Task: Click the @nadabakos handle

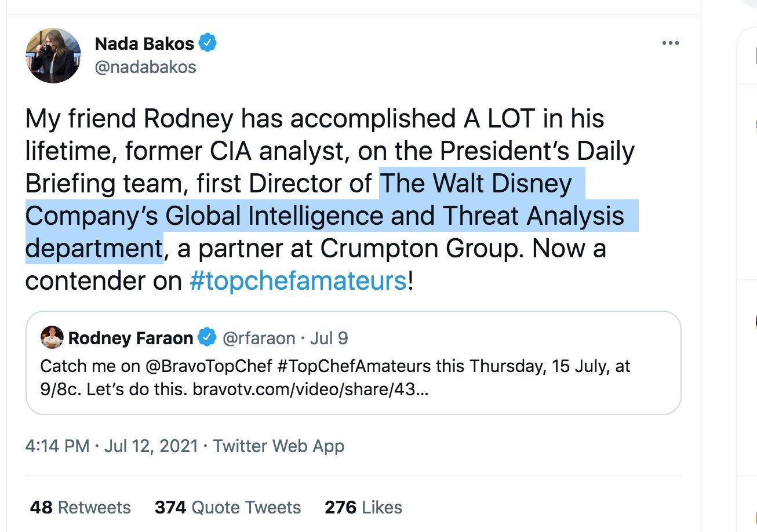Action: click(x=145, y=67)
